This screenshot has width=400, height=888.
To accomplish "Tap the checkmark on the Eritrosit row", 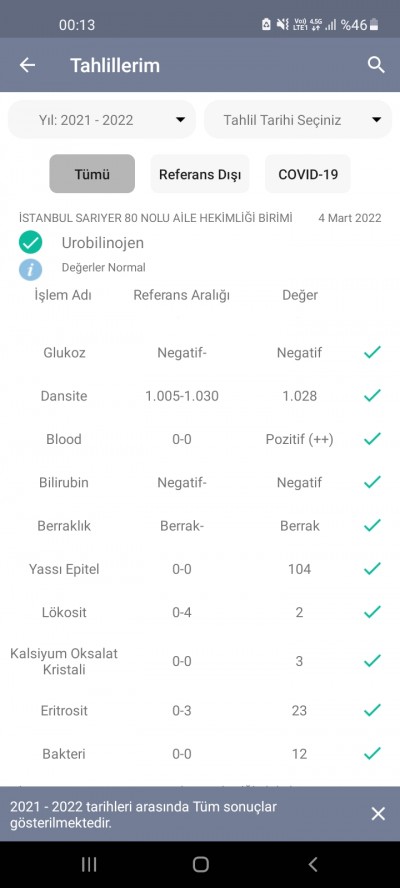I will point(372,710).
